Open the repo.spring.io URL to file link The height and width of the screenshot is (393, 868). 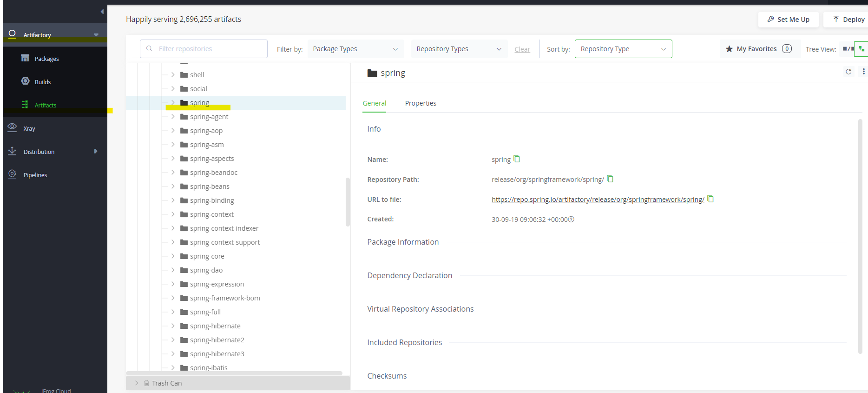point(598,200)
